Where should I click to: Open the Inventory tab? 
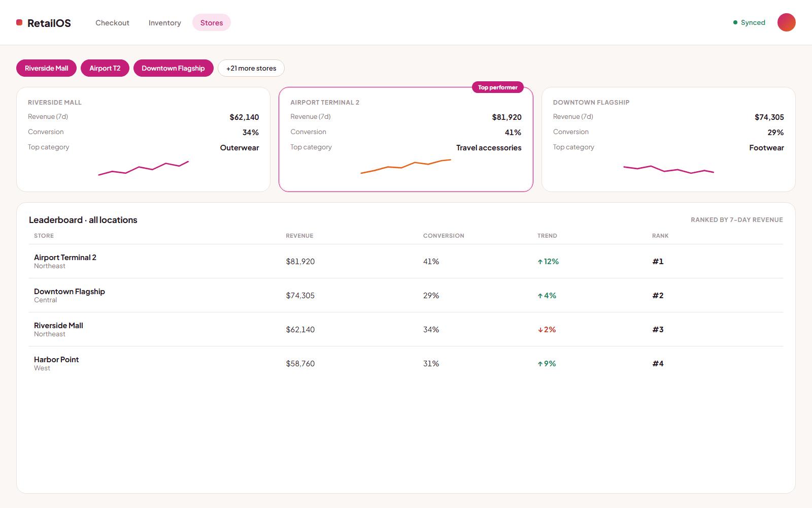164,23
